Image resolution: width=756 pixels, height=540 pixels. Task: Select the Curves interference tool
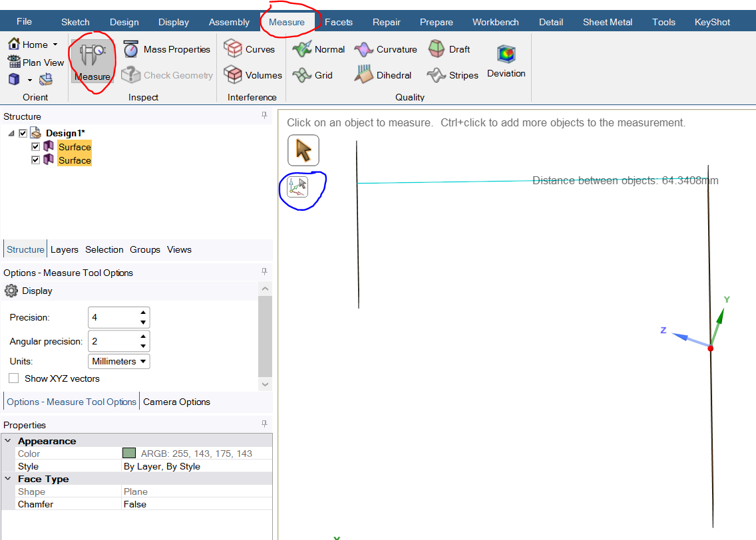(x=250, y=49)
